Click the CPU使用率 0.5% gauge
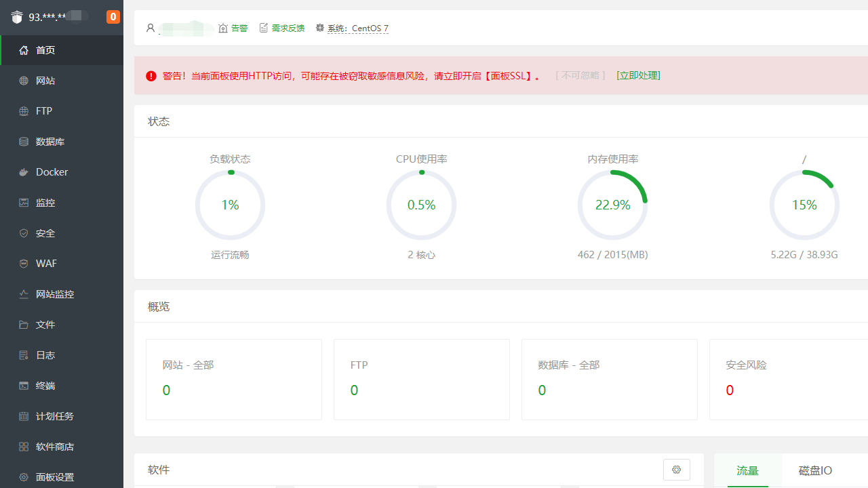868x488 pixels. tap(421, 205)
